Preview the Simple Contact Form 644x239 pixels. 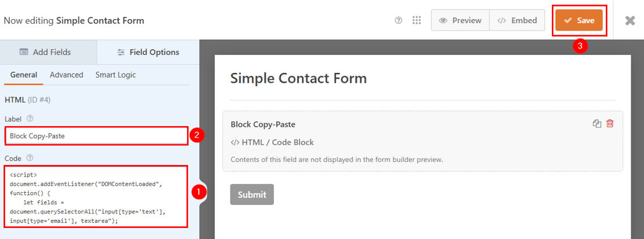tap(460, 20)
